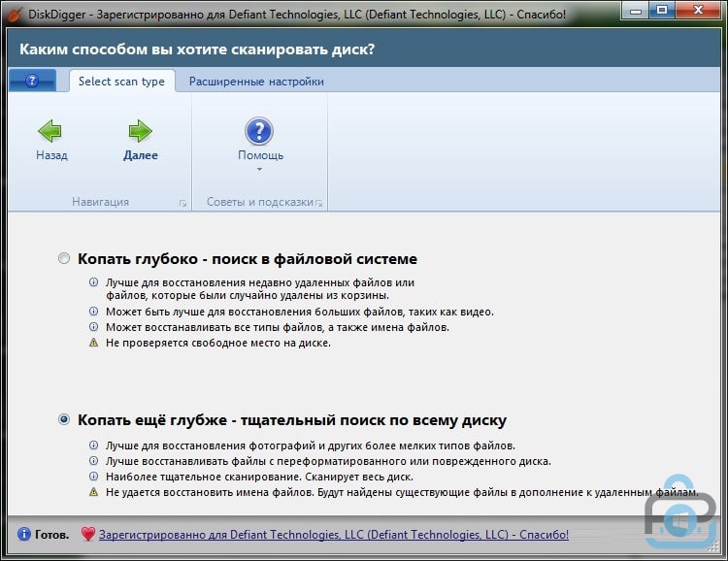This screenshot has height=561, width=728.
Task: Open the Советы и подсказки group launcher
Action: 319,204
